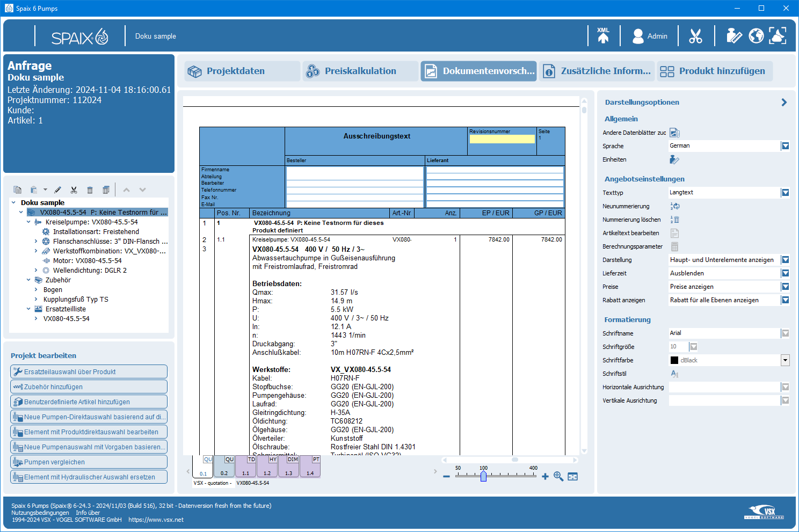
Task: Click the zoom out minus icon
Action: [446, 477]
